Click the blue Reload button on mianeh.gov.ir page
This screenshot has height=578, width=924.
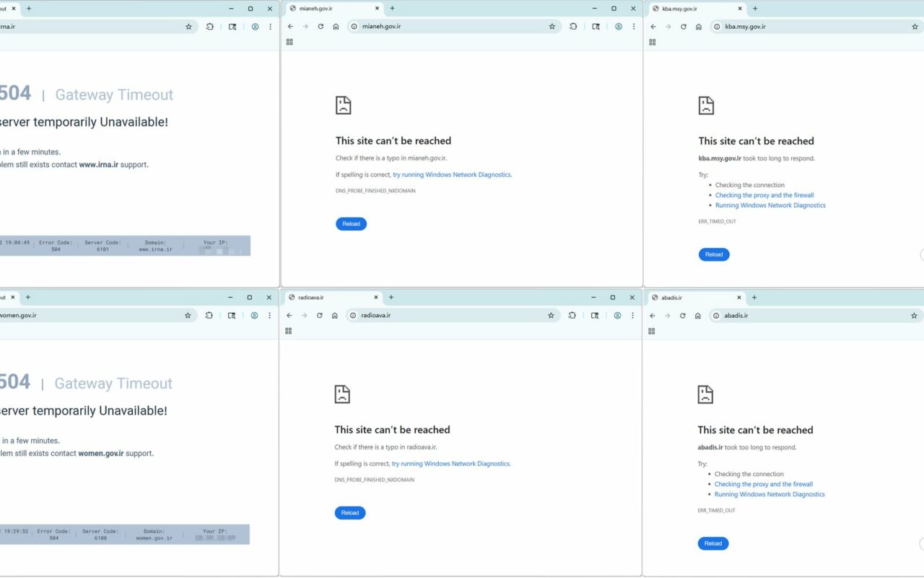(351, 224)
